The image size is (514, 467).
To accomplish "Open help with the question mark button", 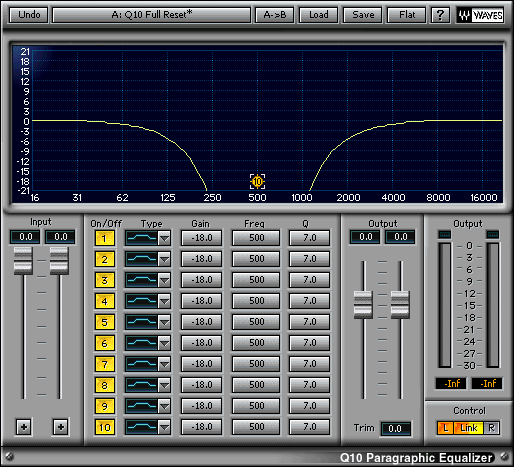I will 440,15.
